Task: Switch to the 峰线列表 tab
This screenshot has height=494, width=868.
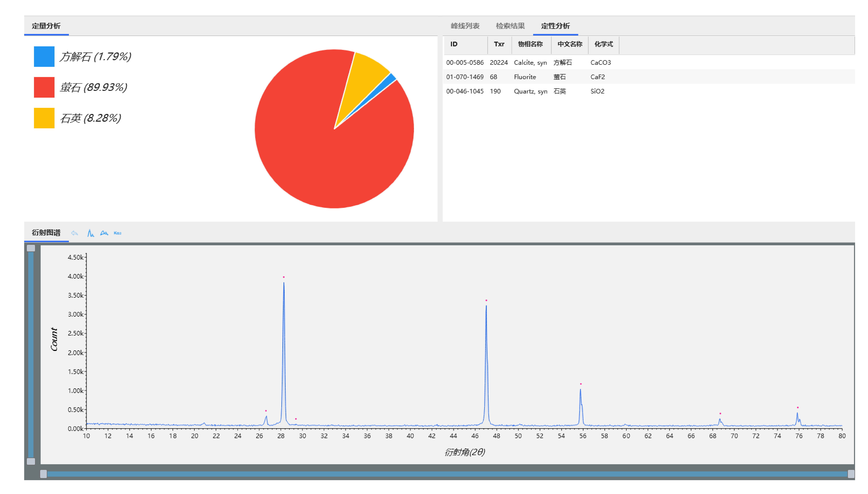Action: (x=465, y=26)
